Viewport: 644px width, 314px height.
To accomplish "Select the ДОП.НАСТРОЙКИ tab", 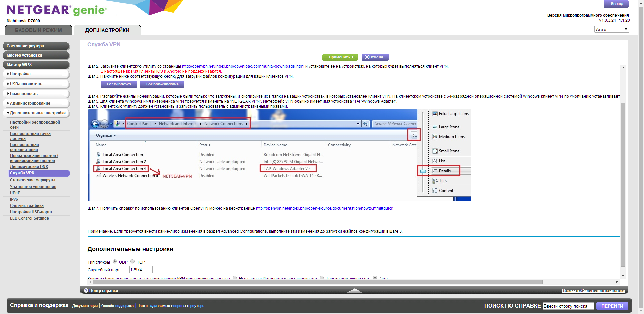I will point(107,30).
